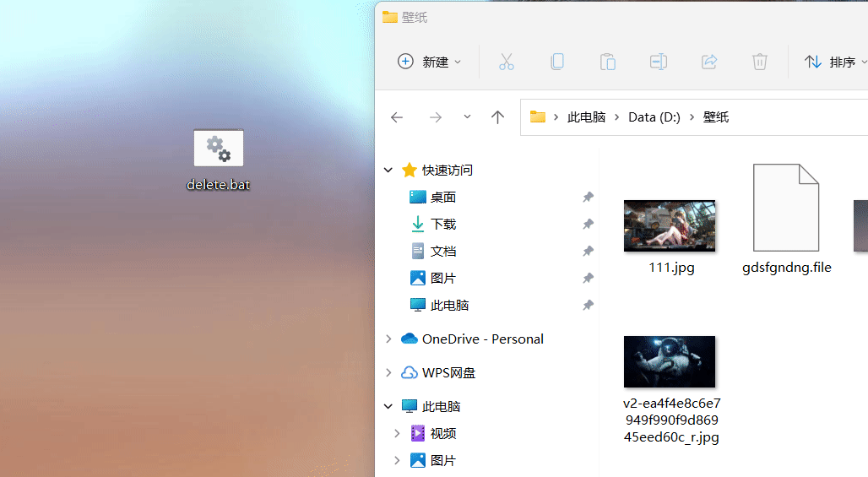
Task: Go up one folder level
Action: click(x=497, y=117)
